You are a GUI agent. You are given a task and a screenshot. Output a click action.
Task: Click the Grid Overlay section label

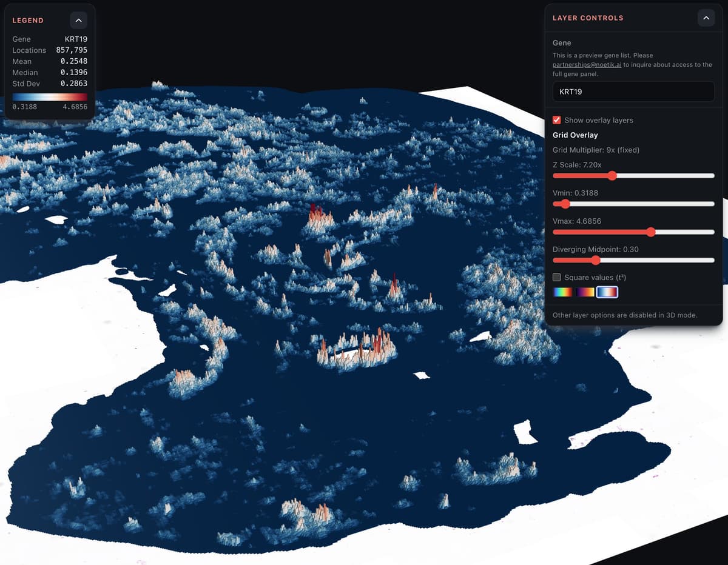tap(575, 135)
